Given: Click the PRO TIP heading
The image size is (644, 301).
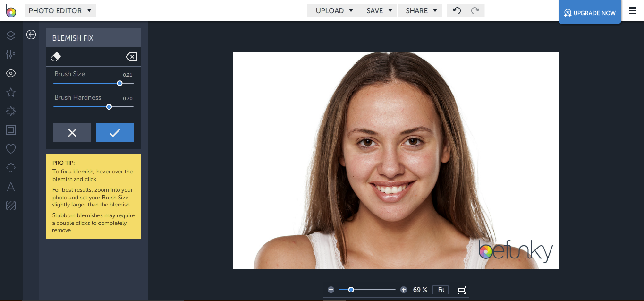Looking at the screenshot, I should tap(63, 163).
